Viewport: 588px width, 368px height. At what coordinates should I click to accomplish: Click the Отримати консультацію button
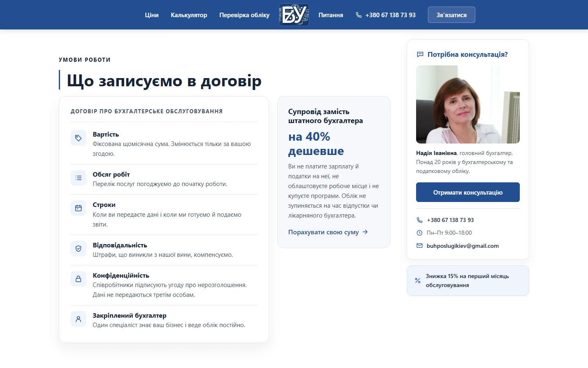click(468, 192)
